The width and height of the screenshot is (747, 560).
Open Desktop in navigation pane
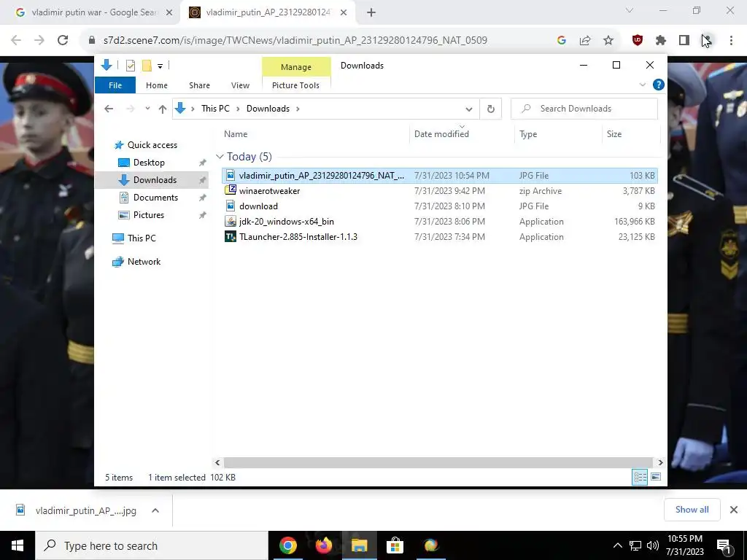149,163
